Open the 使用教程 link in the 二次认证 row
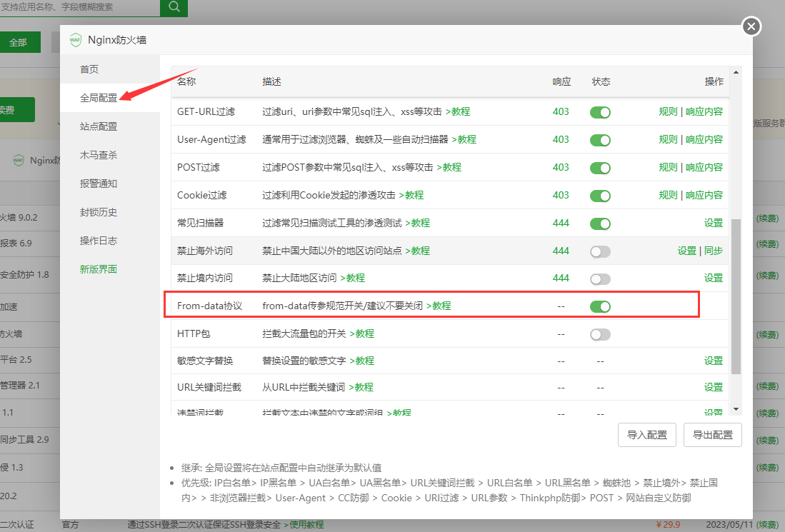Screen dimensions: 785x532 (x=304, y=524)
